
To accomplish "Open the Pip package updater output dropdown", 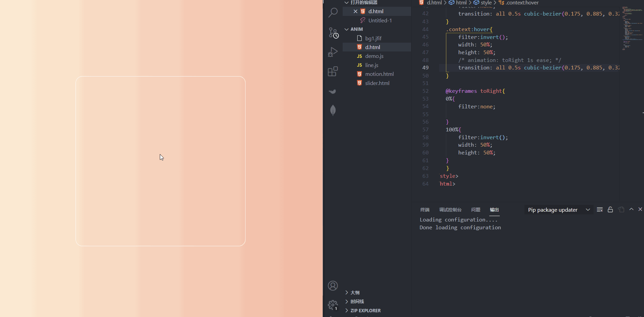I will [x=559, y=210].
